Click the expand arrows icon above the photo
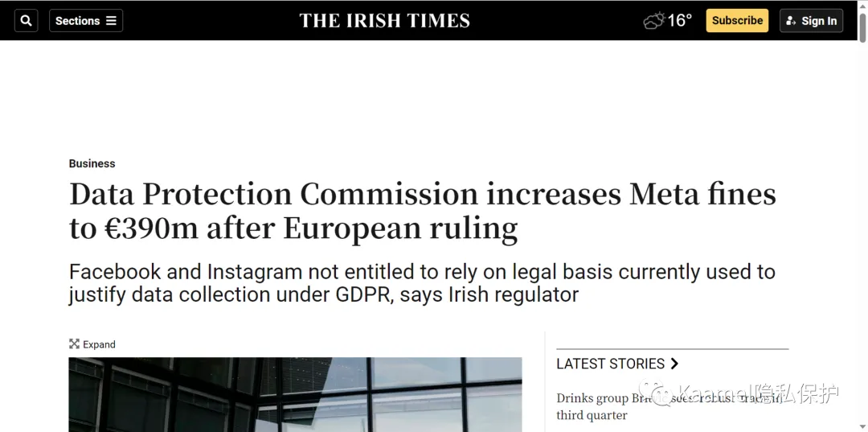The image size is (868, 432). (74, 344)
